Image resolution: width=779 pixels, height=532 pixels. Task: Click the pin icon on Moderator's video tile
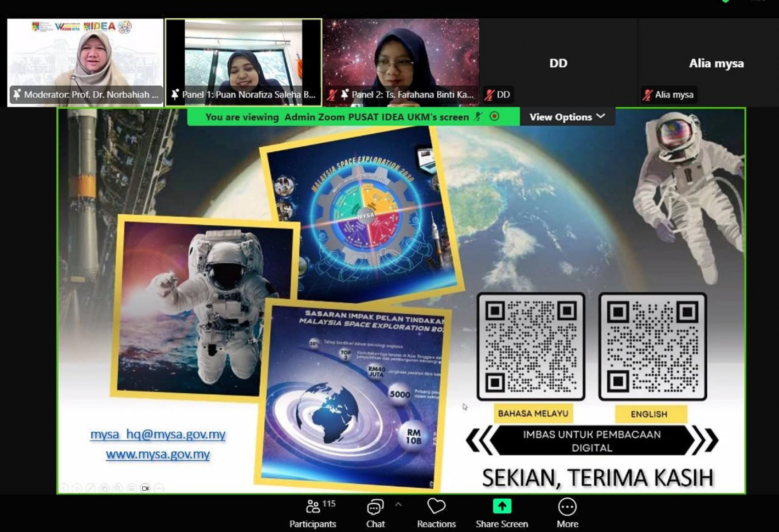pyautogui.click(x=17, y=94)
